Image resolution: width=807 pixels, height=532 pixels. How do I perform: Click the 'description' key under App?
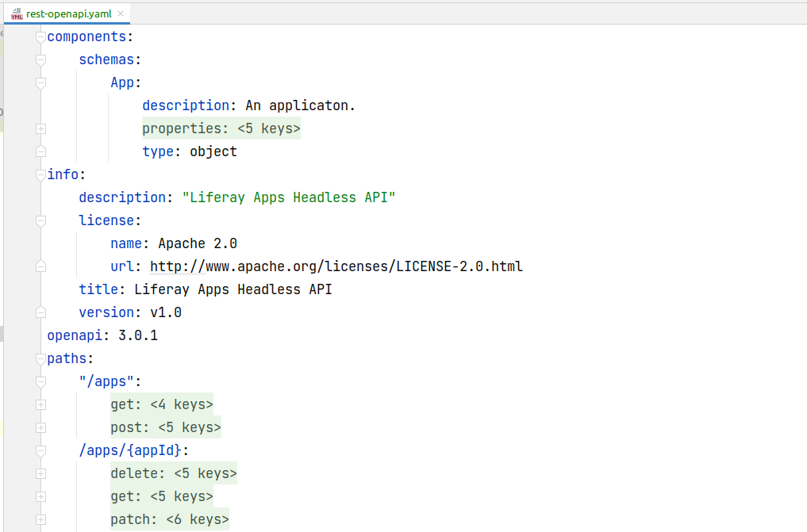point(186,105)
